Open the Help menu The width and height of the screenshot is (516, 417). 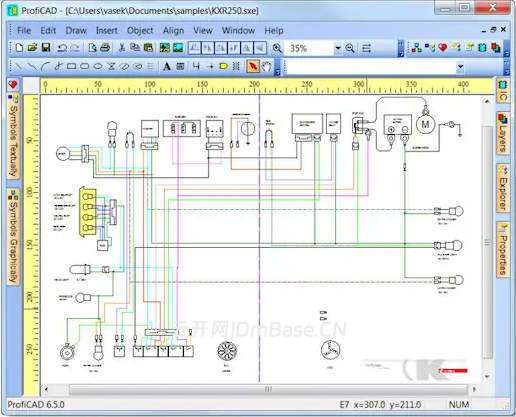[274, 31]
